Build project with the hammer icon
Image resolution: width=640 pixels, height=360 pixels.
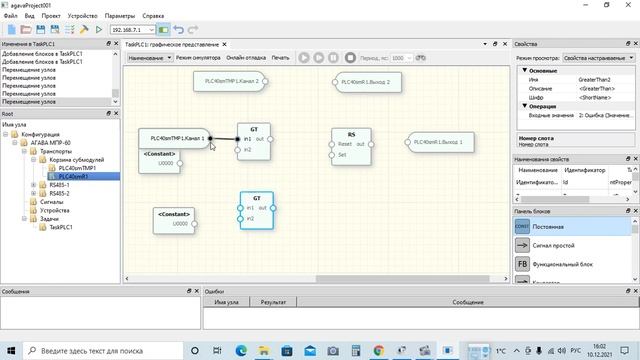click(84, 30)
